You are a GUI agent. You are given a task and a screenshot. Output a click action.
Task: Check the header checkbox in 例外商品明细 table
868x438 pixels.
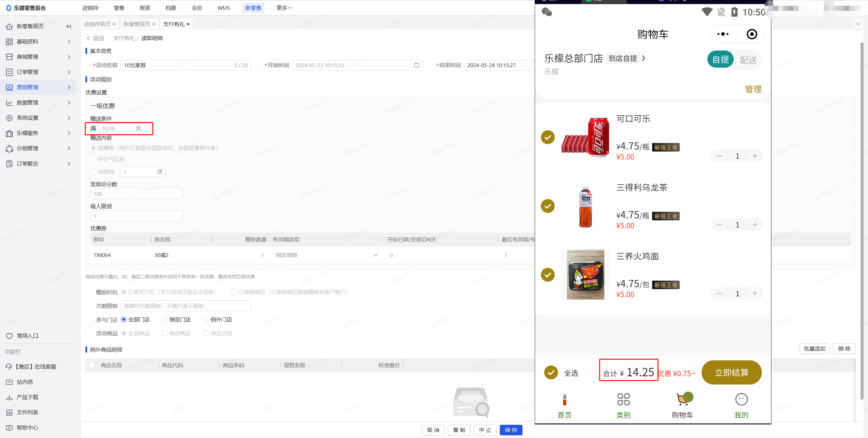[92, 365]
